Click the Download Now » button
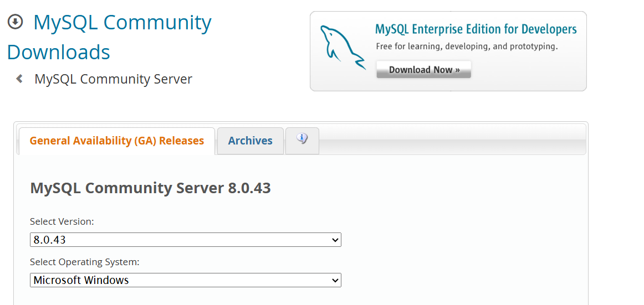 [424, 70]
